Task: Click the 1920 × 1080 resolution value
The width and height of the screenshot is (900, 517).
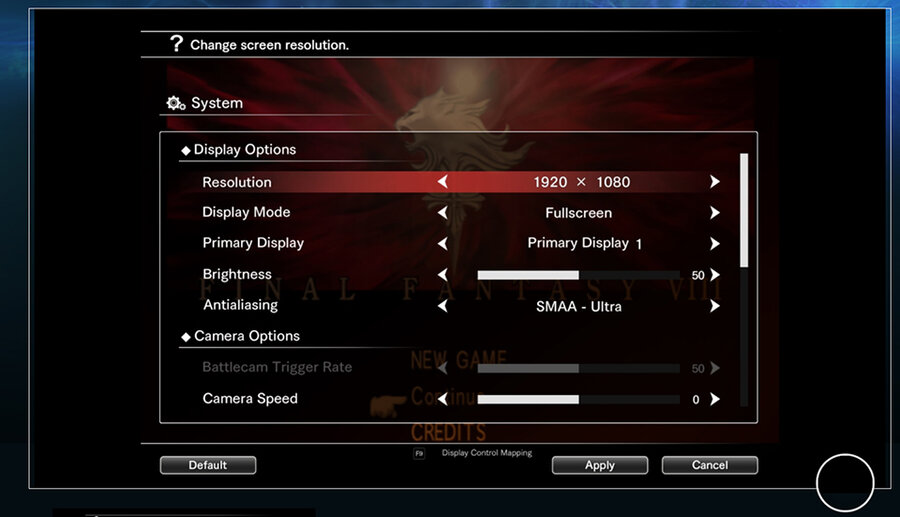Action: pos(581,182)
